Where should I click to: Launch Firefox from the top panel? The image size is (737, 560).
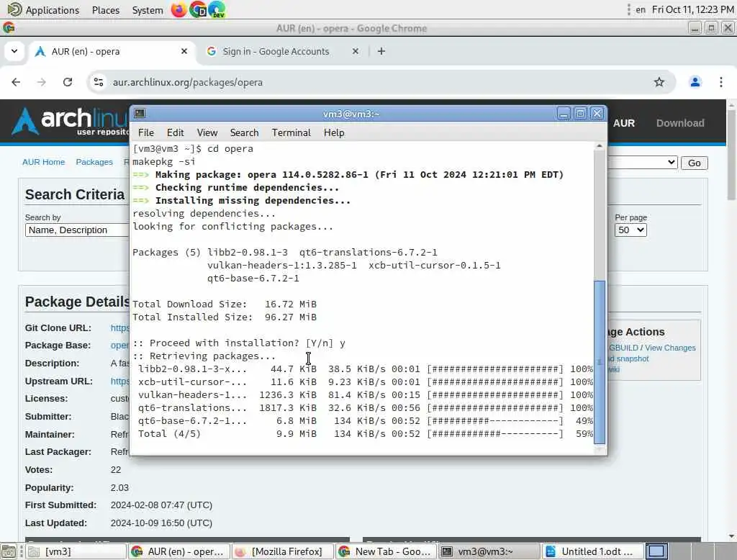pyautogui.click(x=178, y=9)
